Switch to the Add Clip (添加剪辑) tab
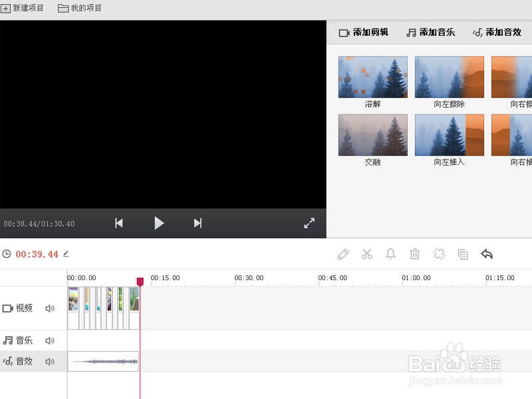 pos(363,33)
